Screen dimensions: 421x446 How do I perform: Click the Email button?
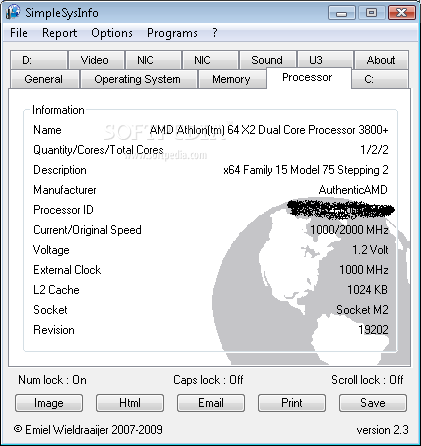click(x=211, y=403)
